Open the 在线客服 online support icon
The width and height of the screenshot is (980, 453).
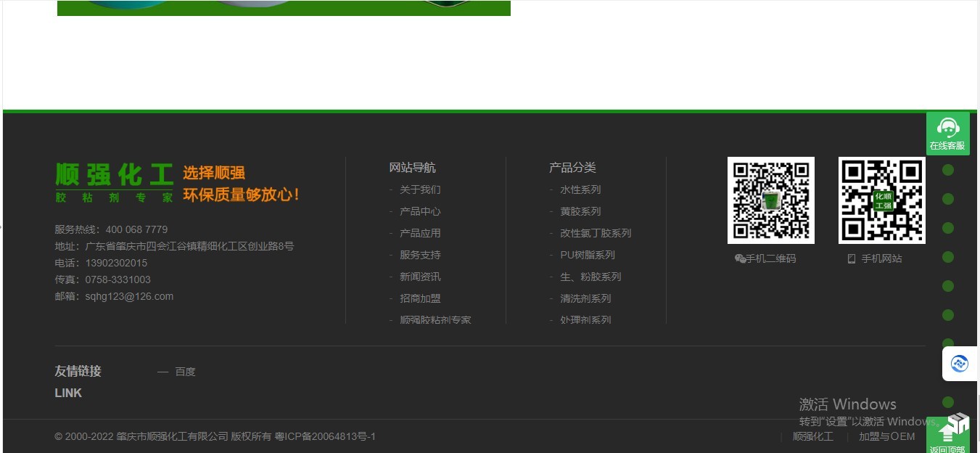(947, 133)
